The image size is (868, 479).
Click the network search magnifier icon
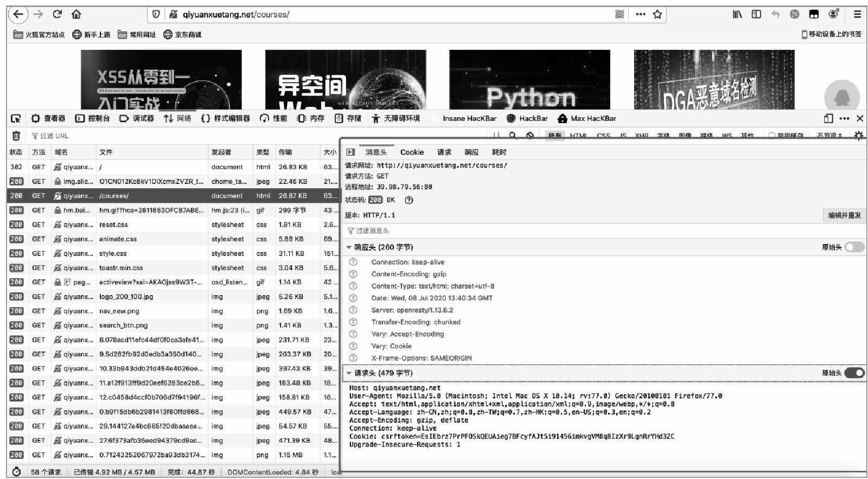pyautogui.click(x=513, y=136)
